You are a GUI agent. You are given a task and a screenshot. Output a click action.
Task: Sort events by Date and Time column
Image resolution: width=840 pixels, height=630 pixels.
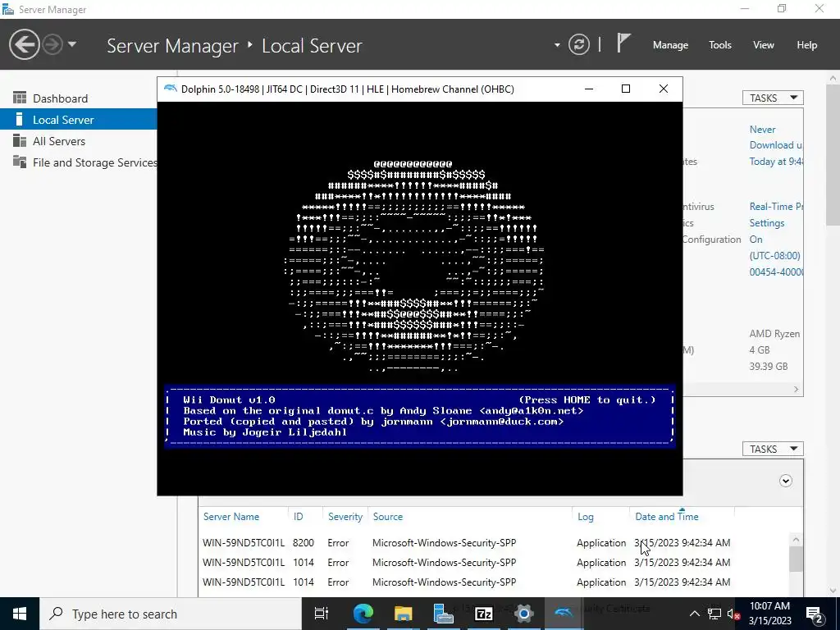pos(666,517)
